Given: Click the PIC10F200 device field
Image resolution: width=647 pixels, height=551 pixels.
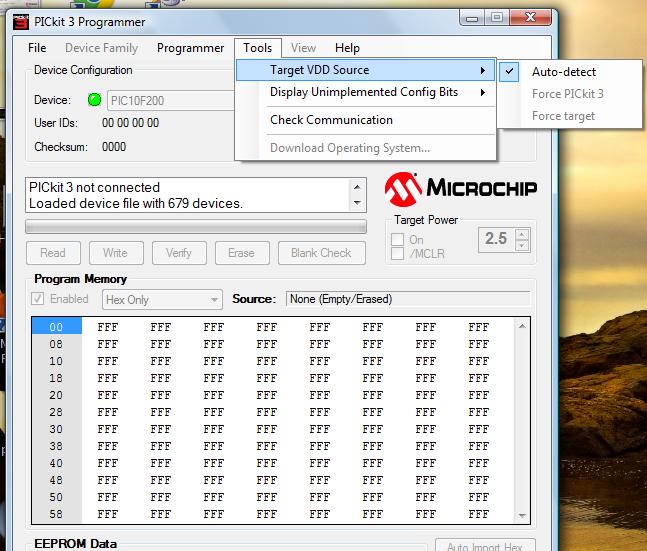Looking at the screenshot, I should coord(171,100).
